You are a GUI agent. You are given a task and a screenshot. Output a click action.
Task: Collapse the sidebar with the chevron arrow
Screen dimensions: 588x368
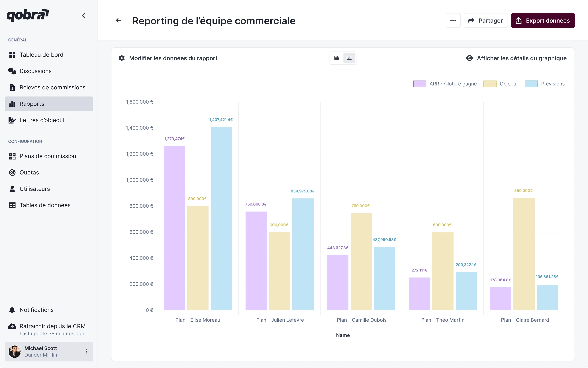(84, 16)
